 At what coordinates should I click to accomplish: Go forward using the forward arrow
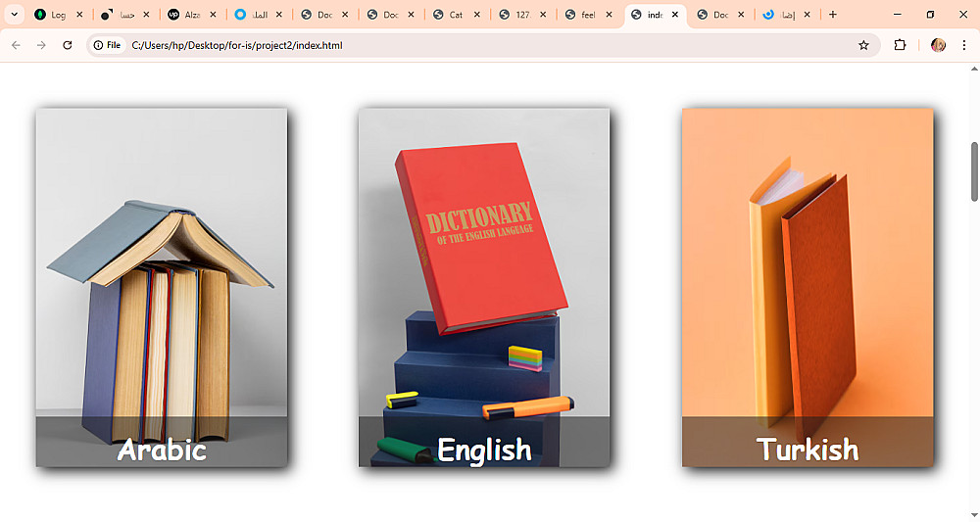41,45
